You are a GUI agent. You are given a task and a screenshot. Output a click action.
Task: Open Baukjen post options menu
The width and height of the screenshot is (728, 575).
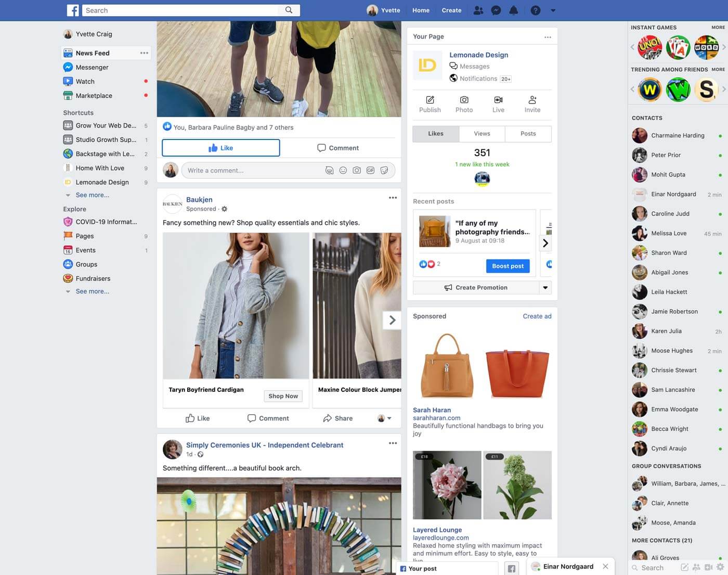[x=393, y=198]
